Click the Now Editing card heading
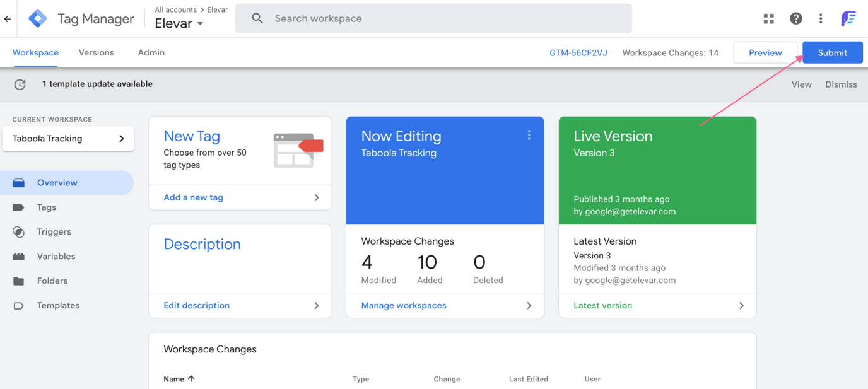Image resolution: width=868 pixels, height=389 pixels. [x=401, y=136]
